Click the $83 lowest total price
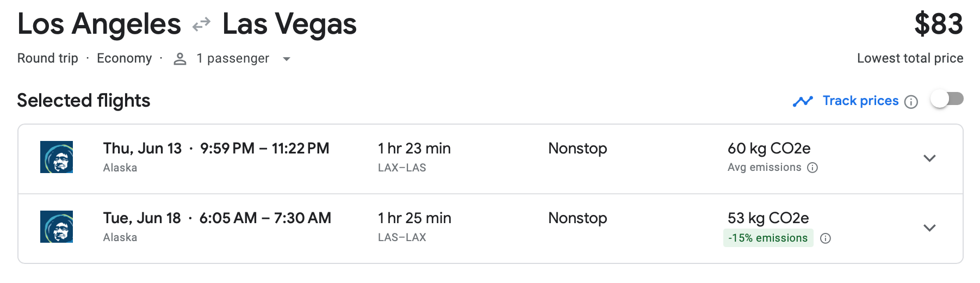This screenshot has height=283, width=980. [x=938, y=24]
